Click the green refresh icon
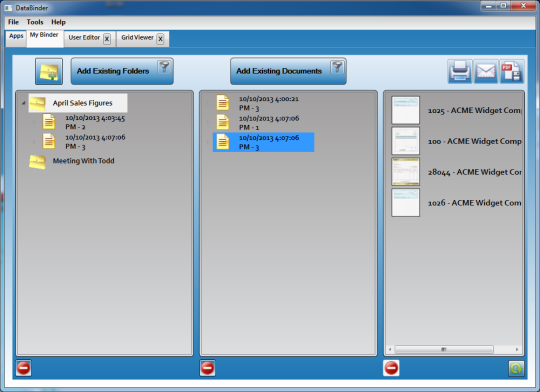 (516, 369)
